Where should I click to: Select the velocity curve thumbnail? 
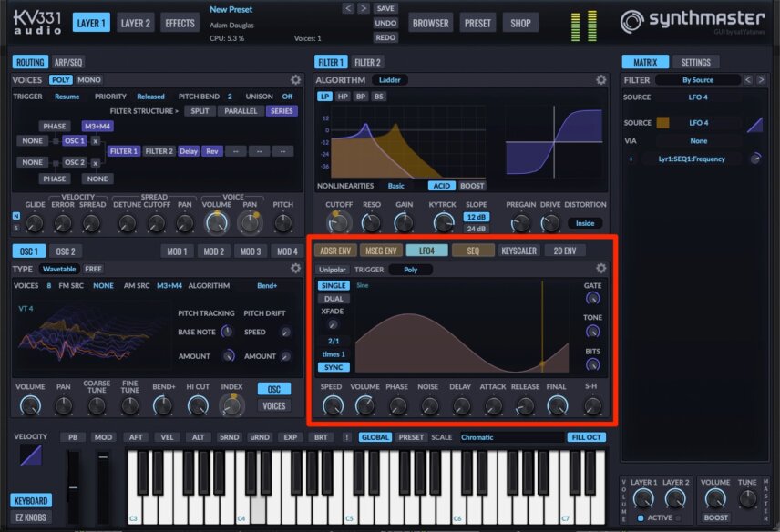(31, 455)
